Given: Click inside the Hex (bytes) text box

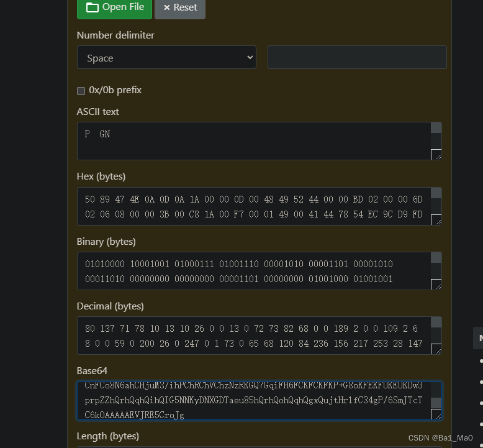Looking at the screenshot, I should [x=254, y=206].
